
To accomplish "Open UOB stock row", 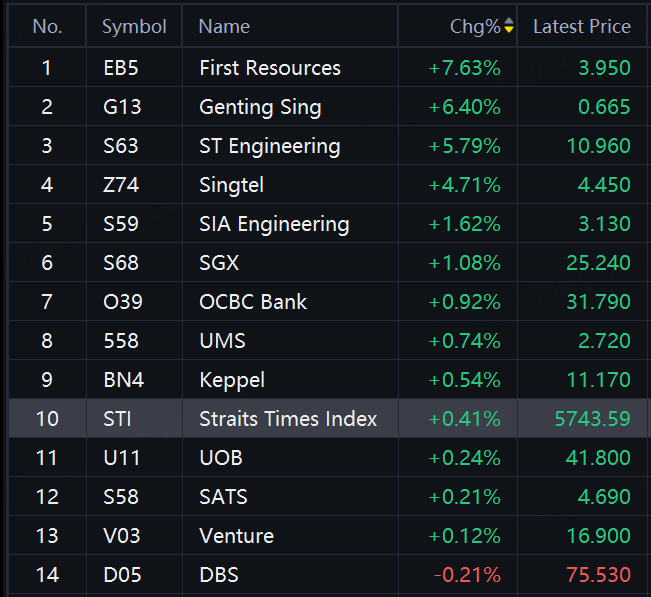I will [328, 458].
